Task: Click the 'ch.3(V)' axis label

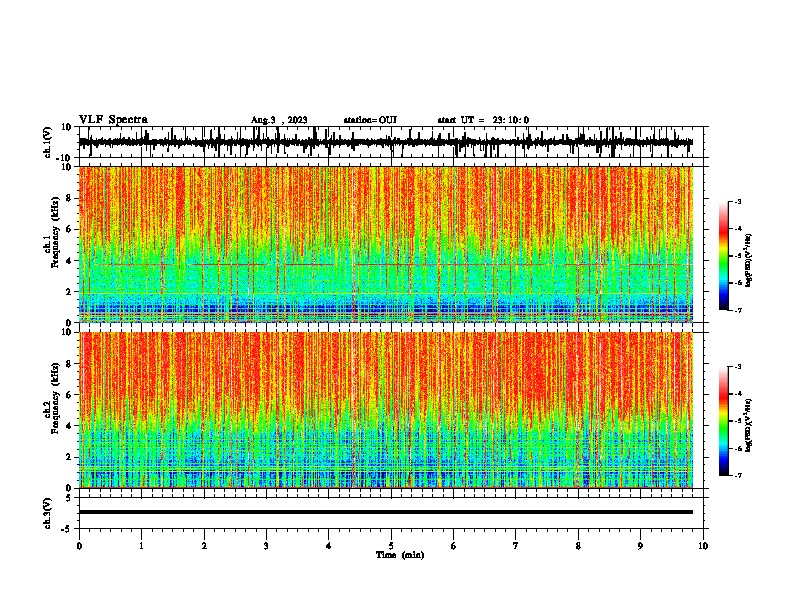Action: tap(48, 513)
